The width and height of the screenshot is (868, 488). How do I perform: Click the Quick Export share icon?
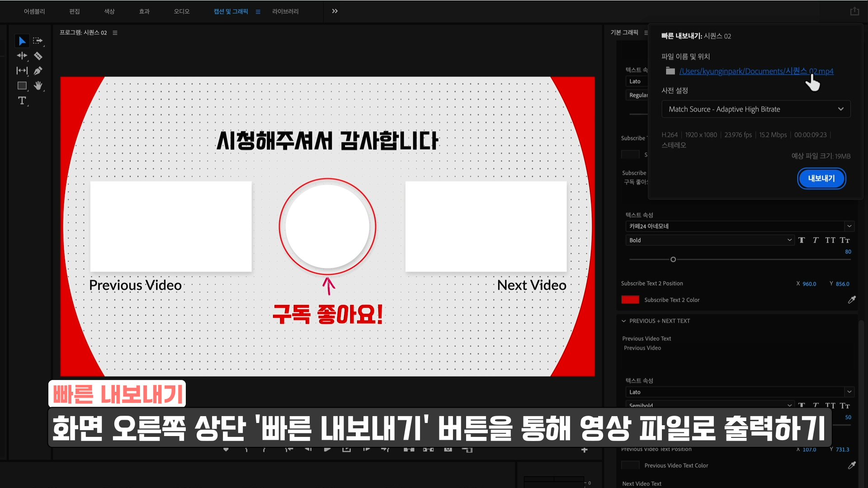854,11
